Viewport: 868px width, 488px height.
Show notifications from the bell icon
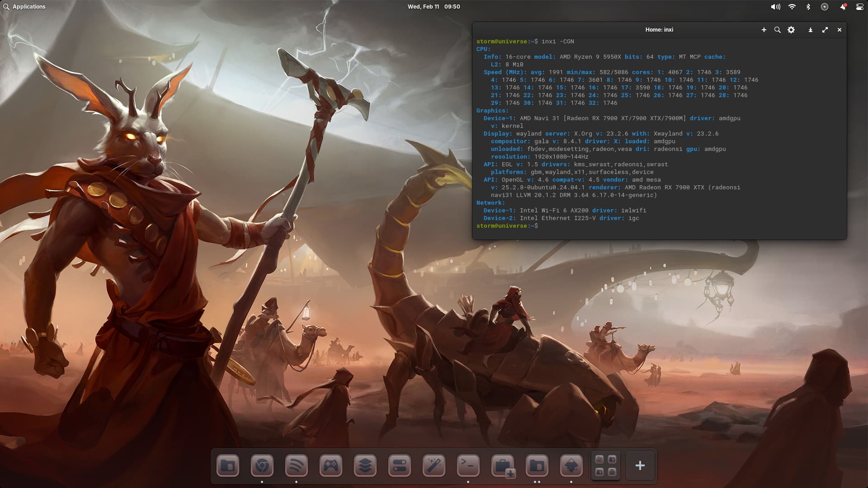(843, 7)
